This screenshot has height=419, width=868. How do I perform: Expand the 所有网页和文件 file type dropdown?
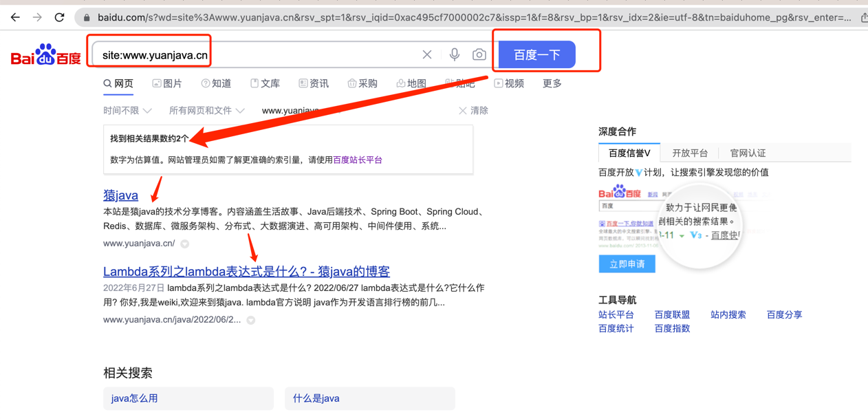coord(206,110)
